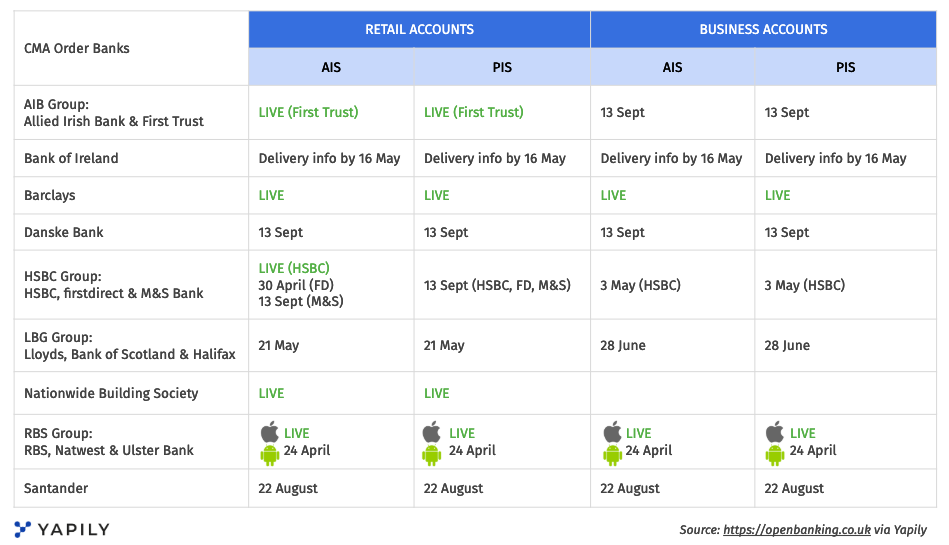
Task: Click Santander '22 August' in Business PIS
Action: pyautogui.click(x=793, y=489)
